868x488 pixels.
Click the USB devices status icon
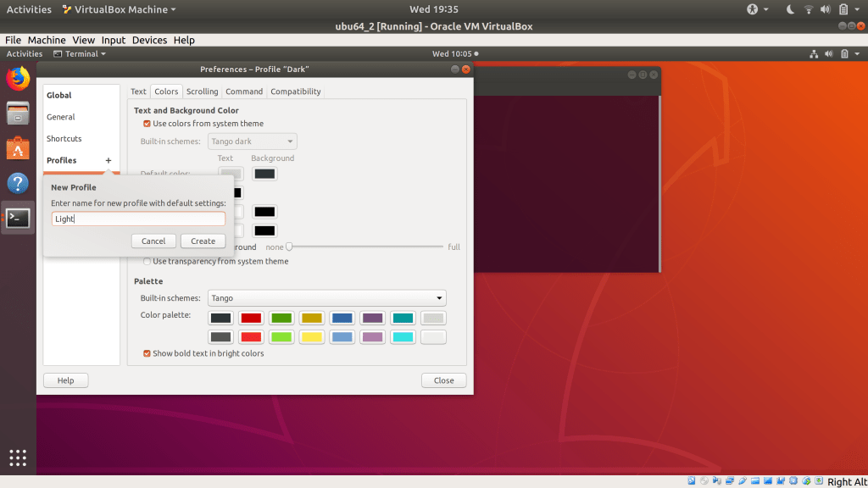tap(743, 480)
